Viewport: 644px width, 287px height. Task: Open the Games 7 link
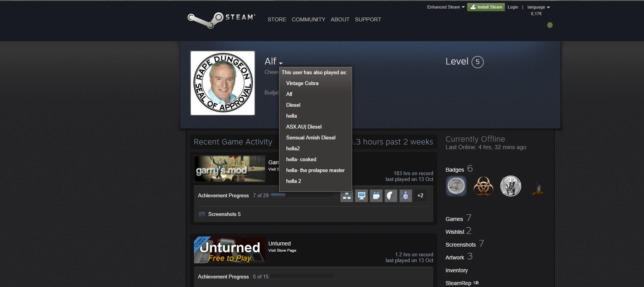[x=458, y=218]
